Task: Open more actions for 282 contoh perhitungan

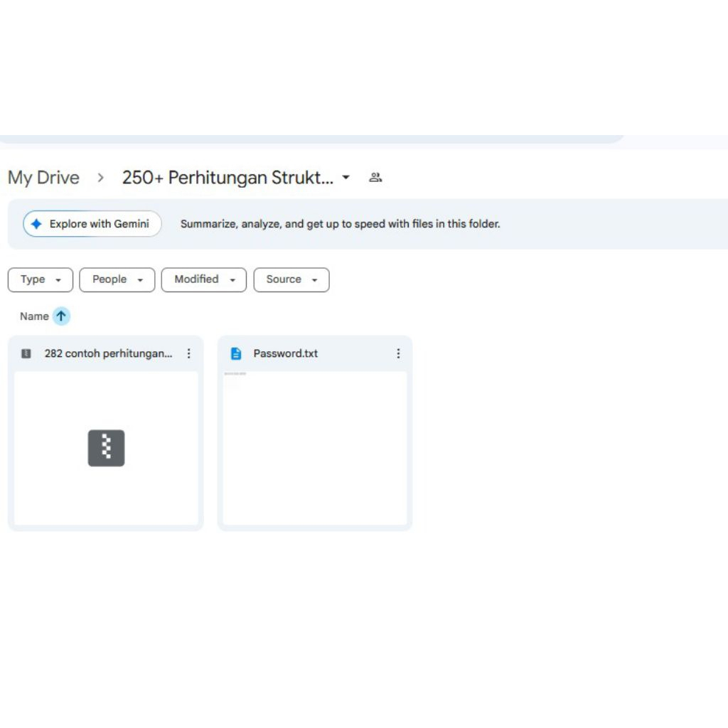Action: (x=188, y=354)
